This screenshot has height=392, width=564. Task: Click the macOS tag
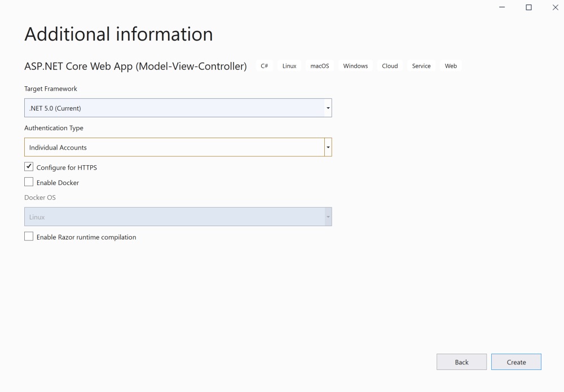coord(320,66)
